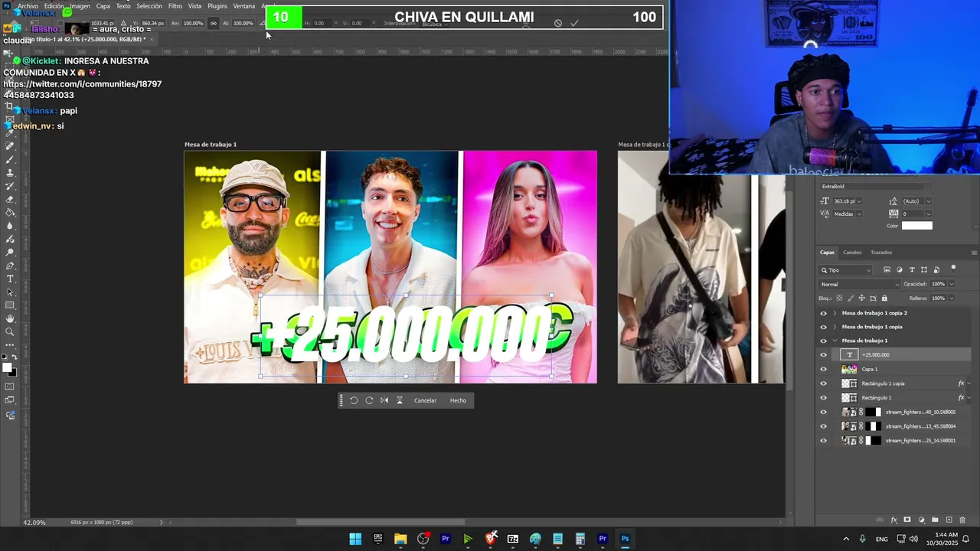Click the Cancelar button
Image resolution: width=980 pixels, height=551 pixels.
click(425, 400)
